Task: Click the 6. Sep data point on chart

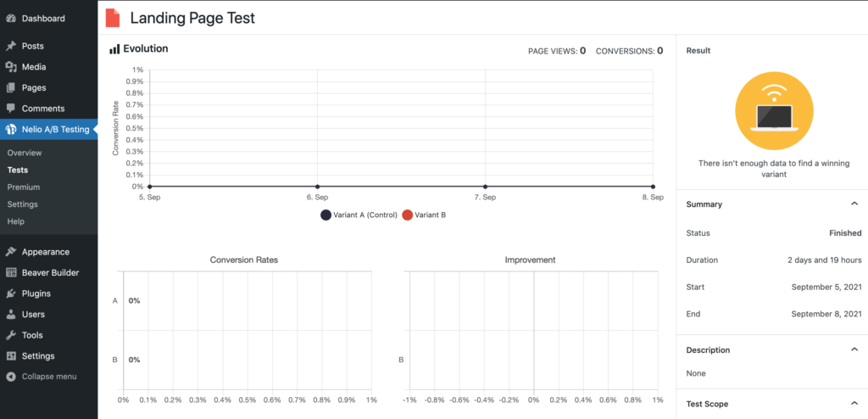Action: 317,187
